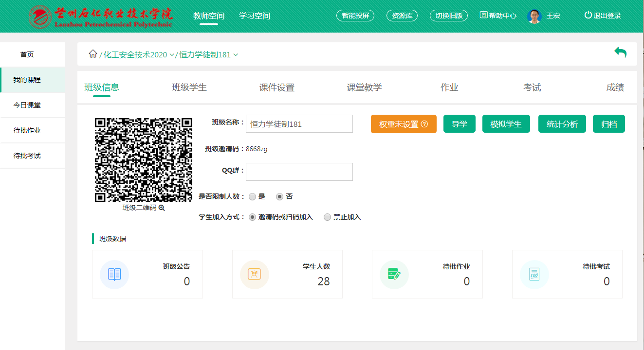The height and width of the screenshot is (350, 644).
Task: Click the orange 权重未设置 button
Action: coord(404,124)
